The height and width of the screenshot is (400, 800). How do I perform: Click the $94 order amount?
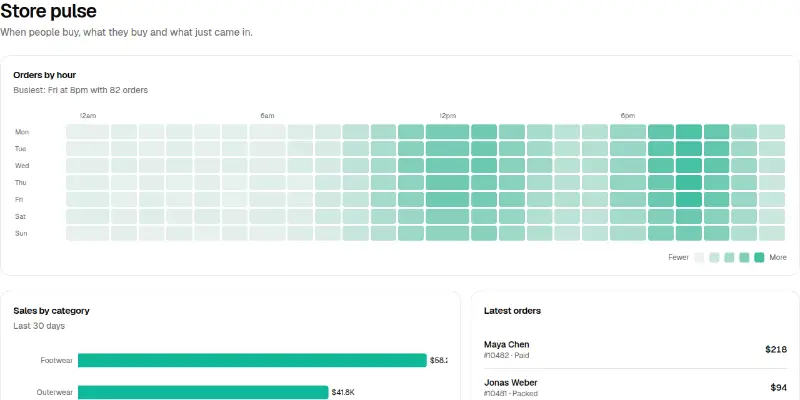pos(779,388)
